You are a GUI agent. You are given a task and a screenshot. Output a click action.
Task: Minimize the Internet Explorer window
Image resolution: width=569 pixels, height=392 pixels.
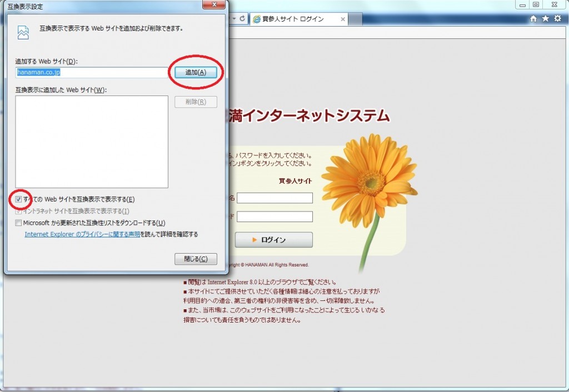pyautogui.click(x=522, y=5)
